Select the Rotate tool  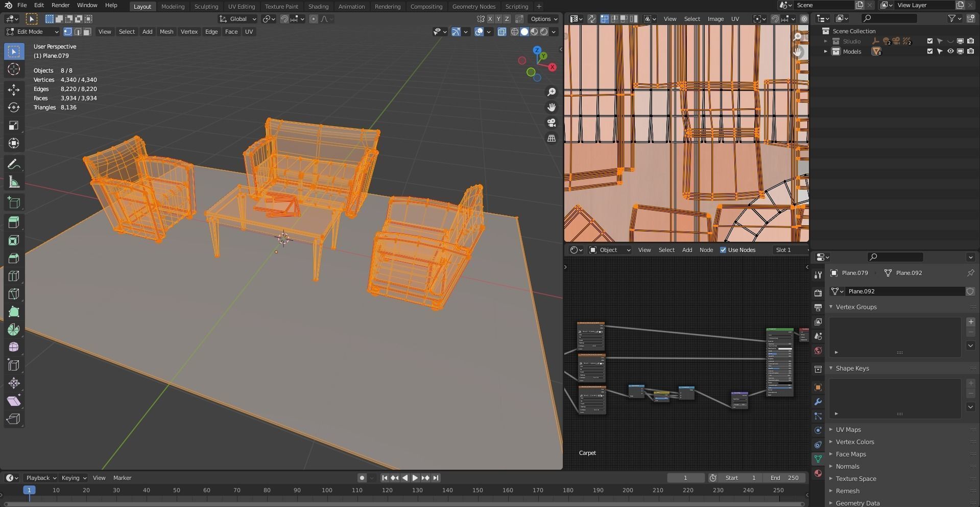click(14, 108)
